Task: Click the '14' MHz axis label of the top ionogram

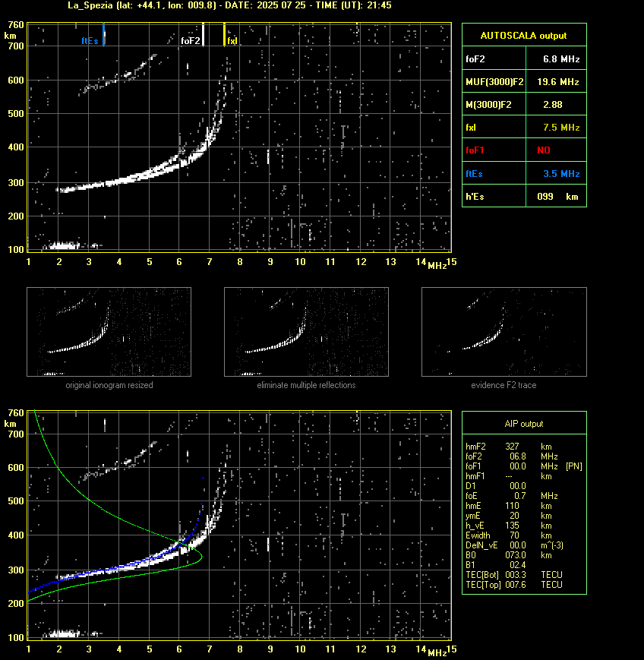Action: pos(421,262)
